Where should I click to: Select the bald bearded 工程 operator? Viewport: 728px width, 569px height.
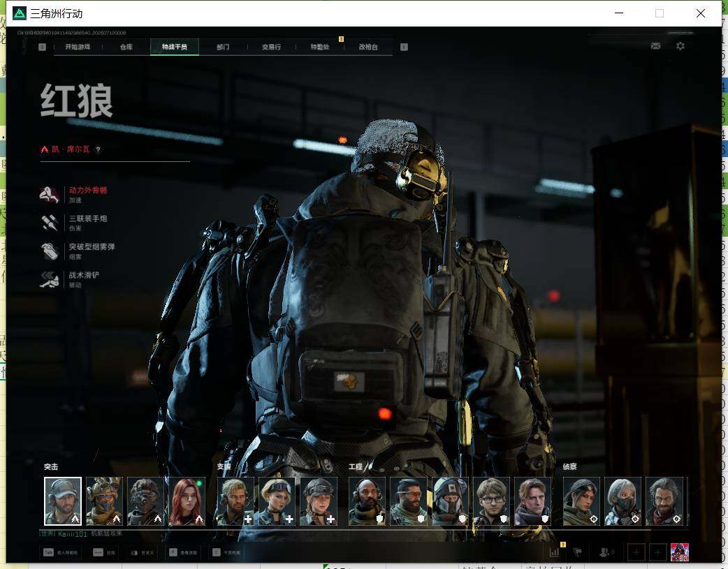[367, 501]
